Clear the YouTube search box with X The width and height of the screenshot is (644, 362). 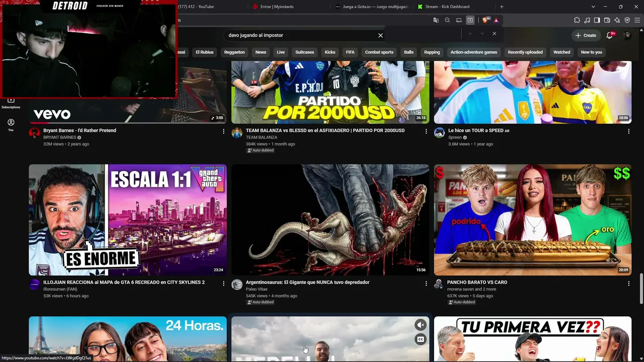380,35
